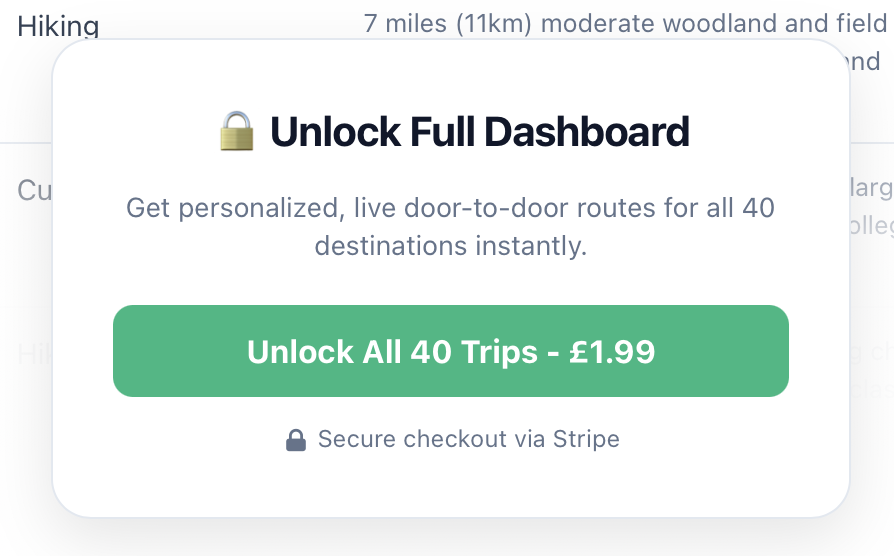Click the dimmed backdrop below the modal card
Screen dimensions: 894x556
click(x=450, y=538)
